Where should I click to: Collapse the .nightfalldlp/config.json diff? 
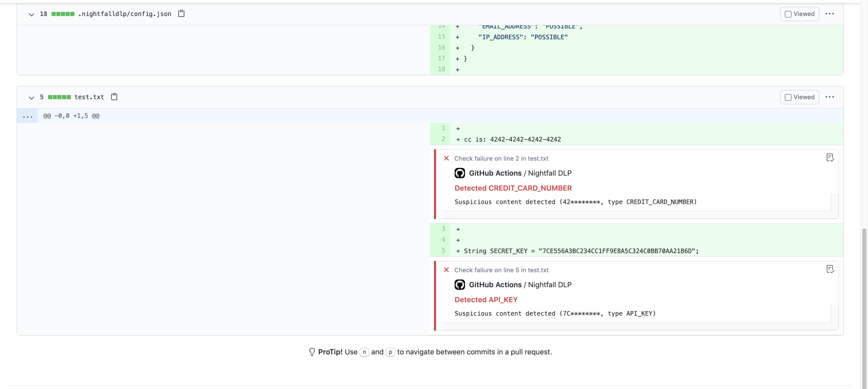tap(31, 14)
